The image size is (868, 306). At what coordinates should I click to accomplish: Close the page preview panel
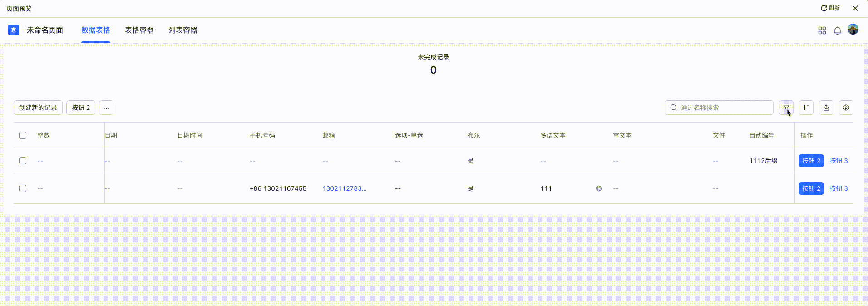855,8
